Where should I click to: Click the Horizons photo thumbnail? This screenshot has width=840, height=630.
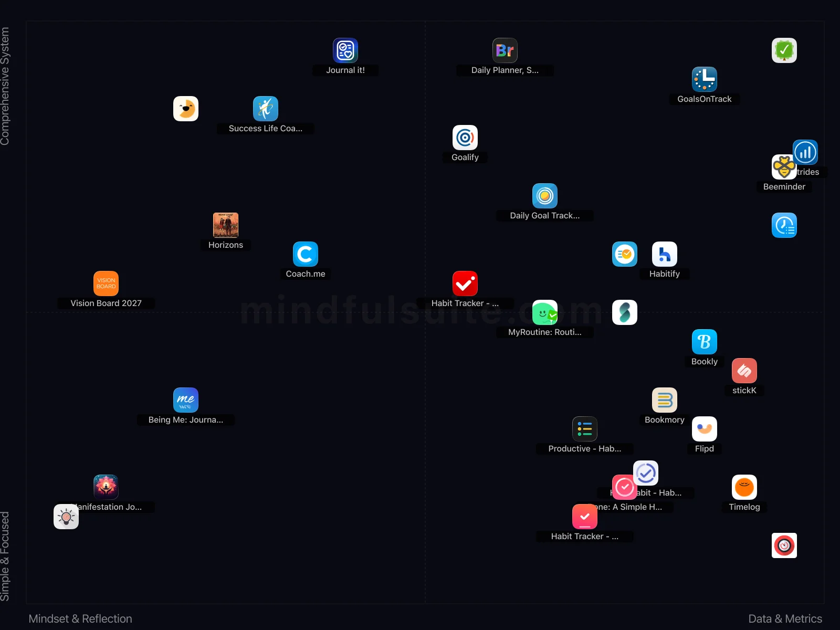pos(226,225)
